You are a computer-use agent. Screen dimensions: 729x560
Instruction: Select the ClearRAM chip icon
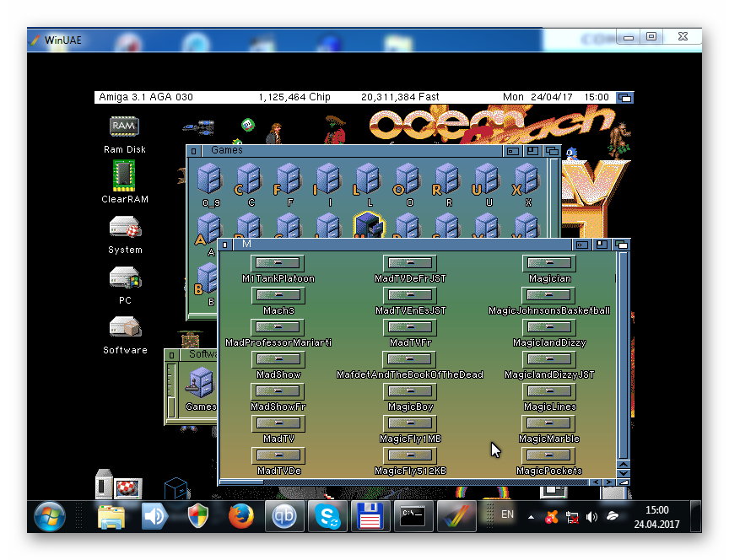[x=124, y=175]
